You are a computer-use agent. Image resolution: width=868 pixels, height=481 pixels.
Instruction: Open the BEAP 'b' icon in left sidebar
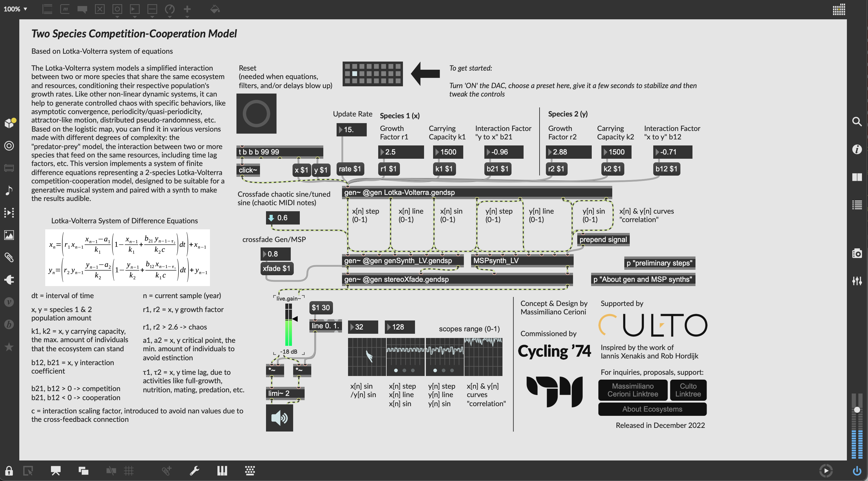coord(9,324)
